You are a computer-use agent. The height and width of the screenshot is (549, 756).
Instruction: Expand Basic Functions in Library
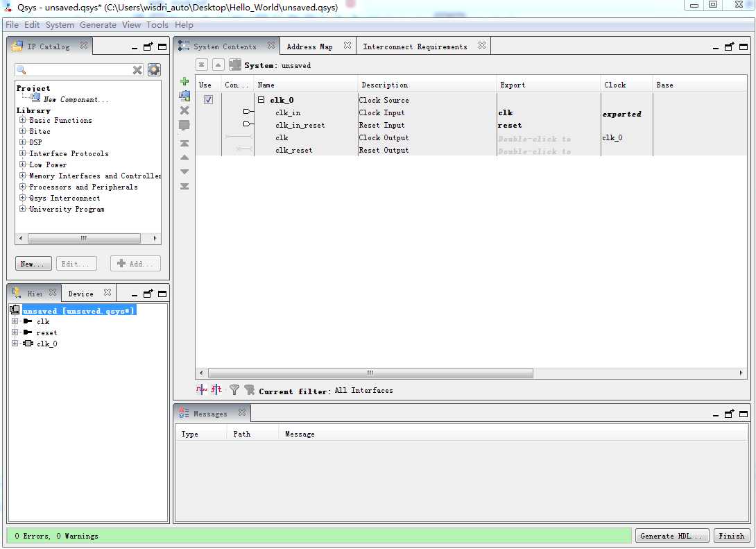22,119
